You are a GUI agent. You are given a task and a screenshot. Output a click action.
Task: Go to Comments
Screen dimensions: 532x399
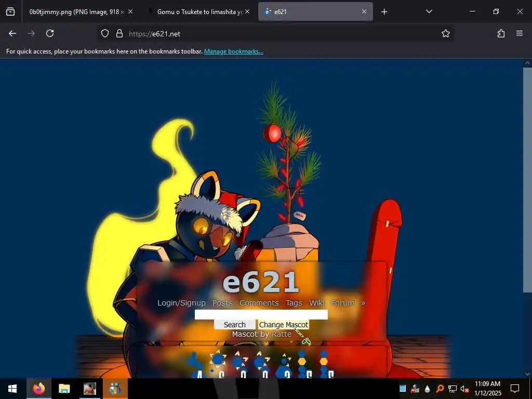[x=259, y=303]
